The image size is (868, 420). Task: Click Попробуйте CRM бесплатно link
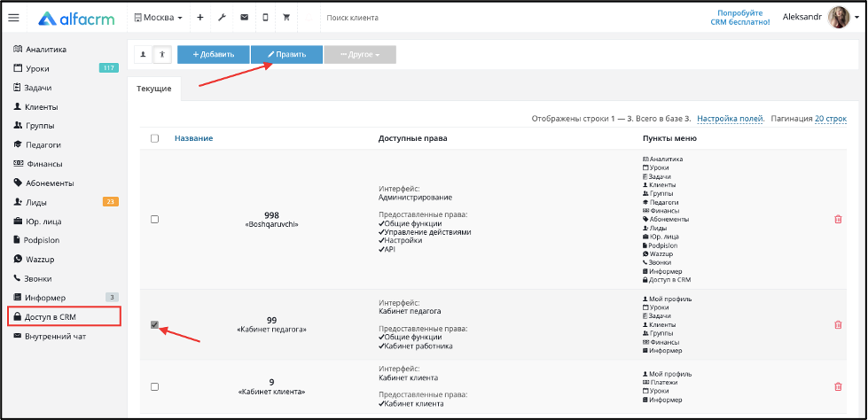point(740,18)
